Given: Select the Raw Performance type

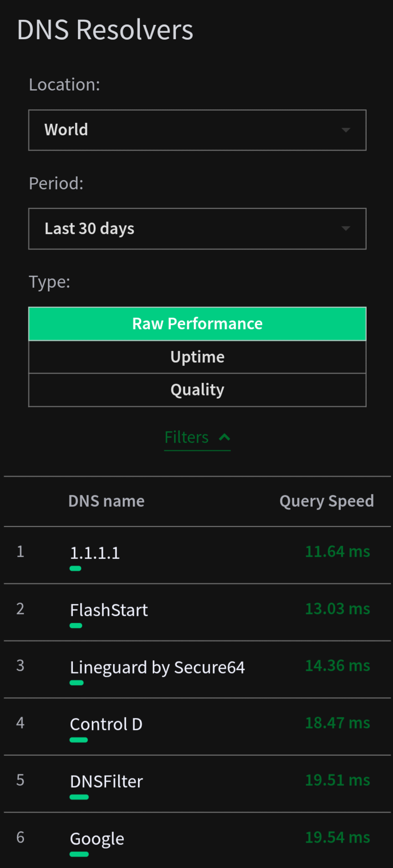Looking at the screenshot, I should [x=197, y=324].
